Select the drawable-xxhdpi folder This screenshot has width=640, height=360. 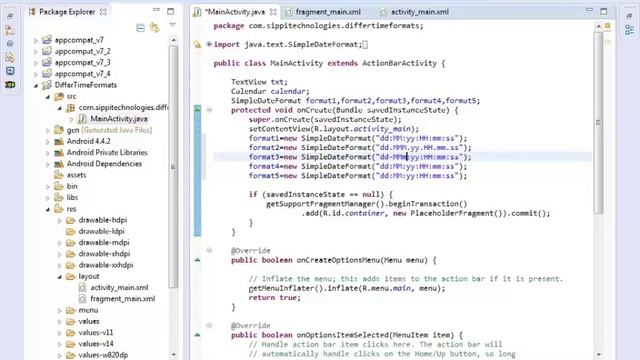[105, 265]
